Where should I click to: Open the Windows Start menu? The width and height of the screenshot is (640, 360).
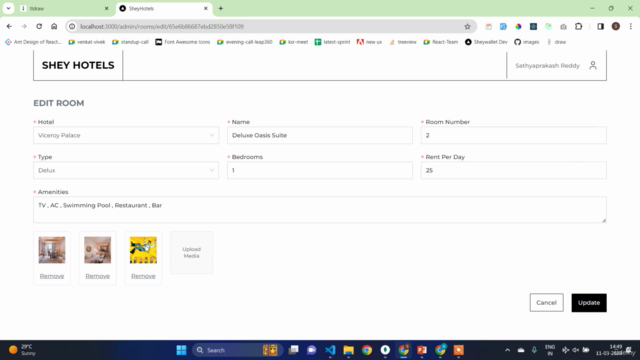[181, 350]
